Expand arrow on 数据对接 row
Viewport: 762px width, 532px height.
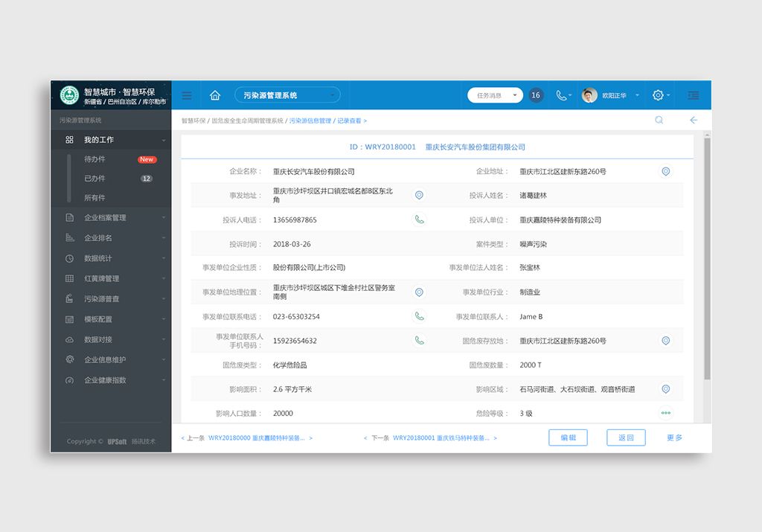click(x=164, y=339)
